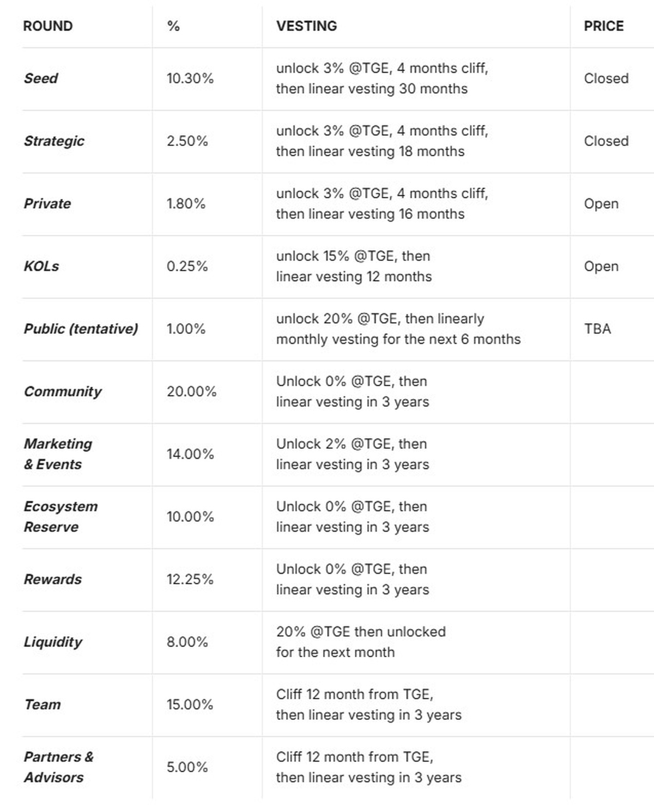This screenshot has width=654, height=812.
Task: Click the TBA price cell
Action: tap(597, 329)
